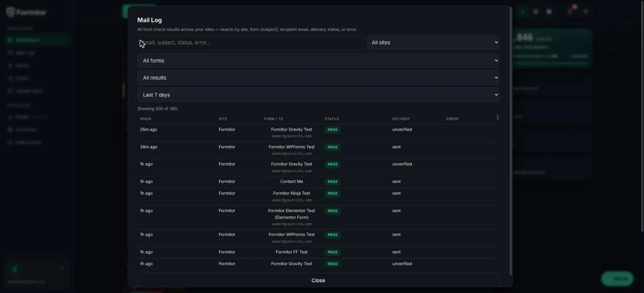Open the All results filter dropdown

[318, 78]
